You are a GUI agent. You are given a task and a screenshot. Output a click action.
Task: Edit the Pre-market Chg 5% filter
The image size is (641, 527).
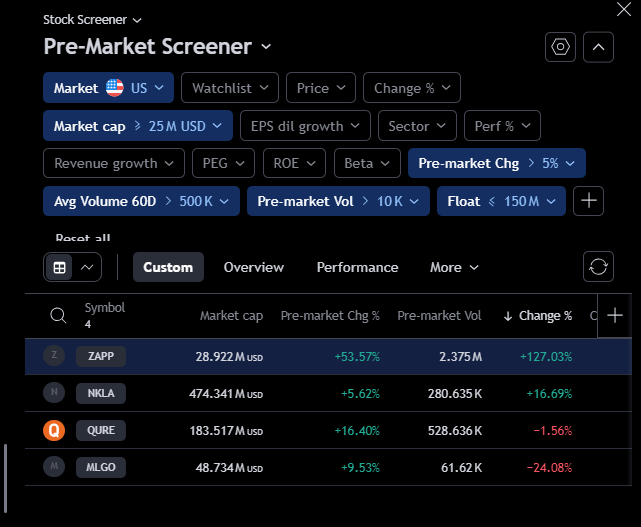pyautogui.click(x=497, y=163)
